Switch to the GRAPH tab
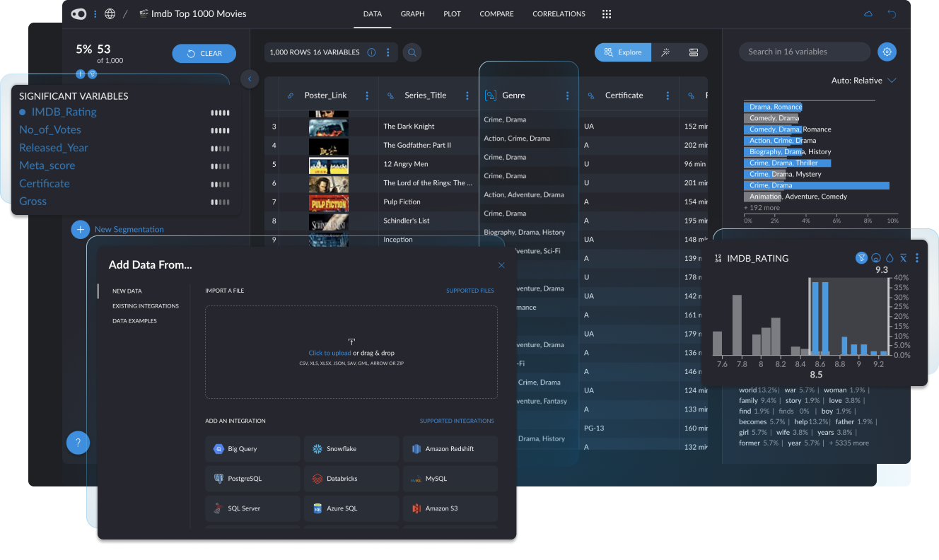Screen dimensions: 939x560 pyautogui.click(x=412, y=13)
